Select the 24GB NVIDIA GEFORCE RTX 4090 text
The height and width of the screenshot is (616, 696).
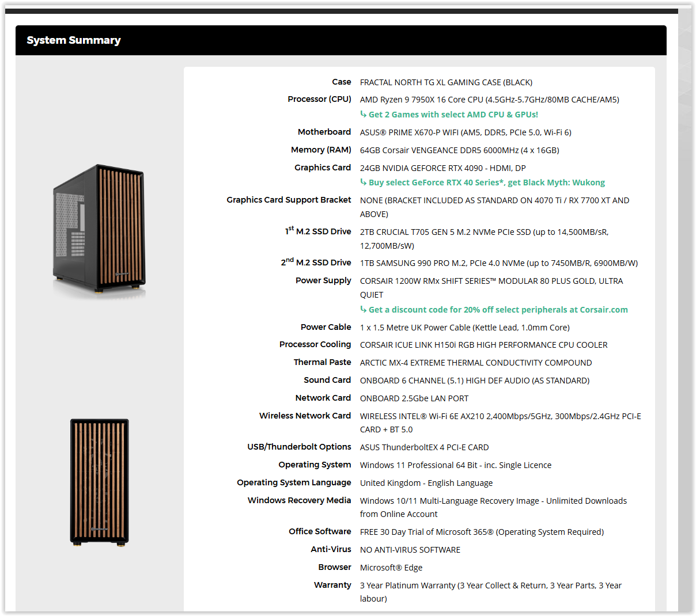click(x=442, y=168)
